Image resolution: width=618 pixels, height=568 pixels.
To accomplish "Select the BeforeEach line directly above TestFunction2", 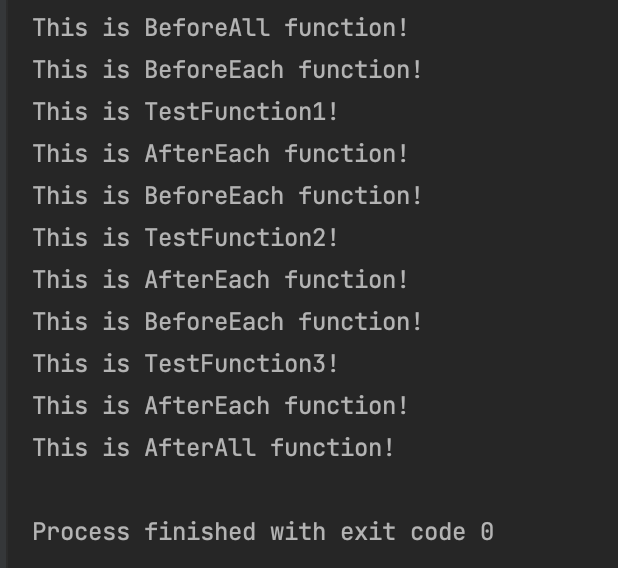I will pyautogui.click(x=227, y=196).
